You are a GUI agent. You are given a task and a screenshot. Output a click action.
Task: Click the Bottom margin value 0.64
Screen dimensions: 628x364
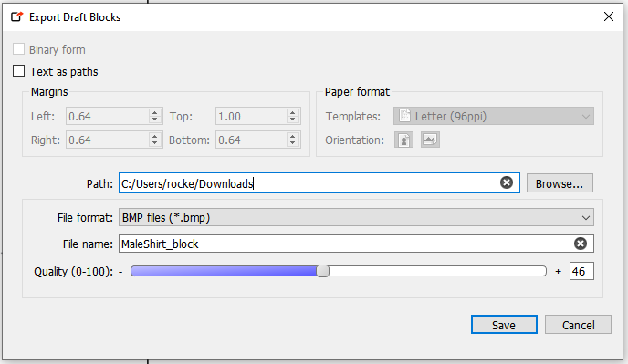tap(229, 140)
